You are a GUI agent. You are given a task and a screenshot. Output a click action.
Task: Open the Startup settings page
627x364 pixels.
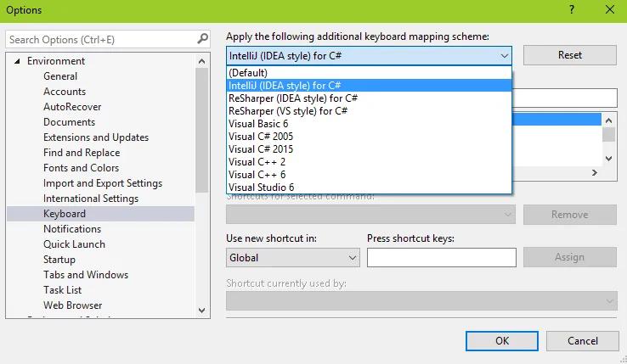(59, 260)
